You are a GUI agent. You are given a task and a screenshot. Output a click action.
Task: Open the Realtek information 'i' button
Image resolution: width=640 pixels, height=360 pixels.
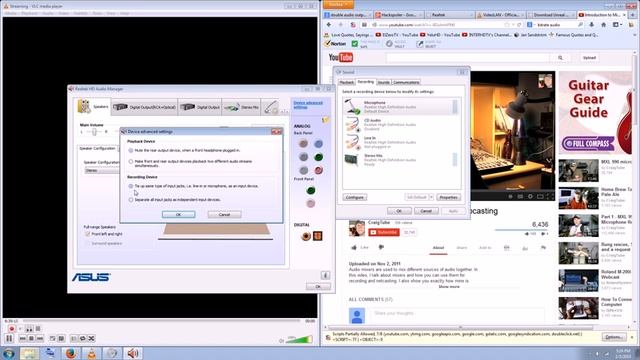point(325,276)
